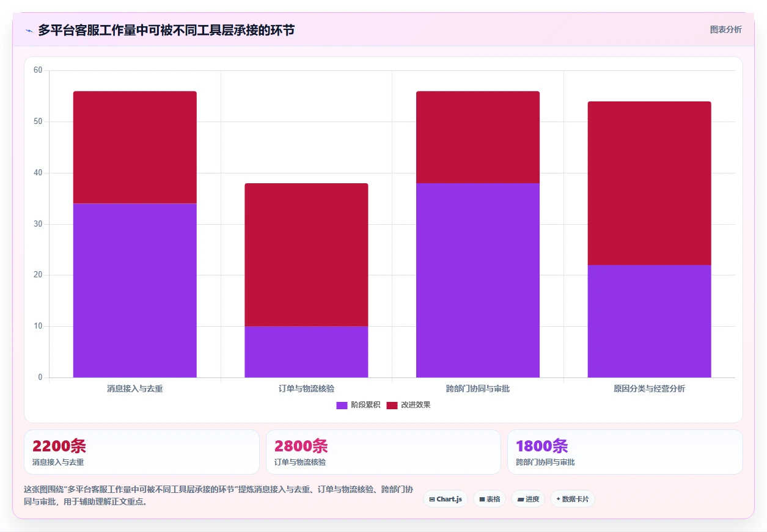Click the purple 阶段累积 legend swatch

tap(342, 405)
